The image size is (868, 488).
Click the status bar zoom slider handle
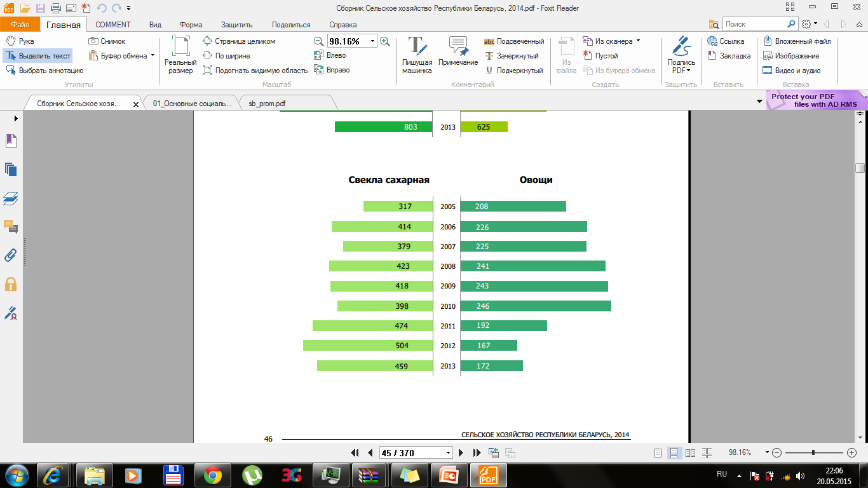(813, 452)
